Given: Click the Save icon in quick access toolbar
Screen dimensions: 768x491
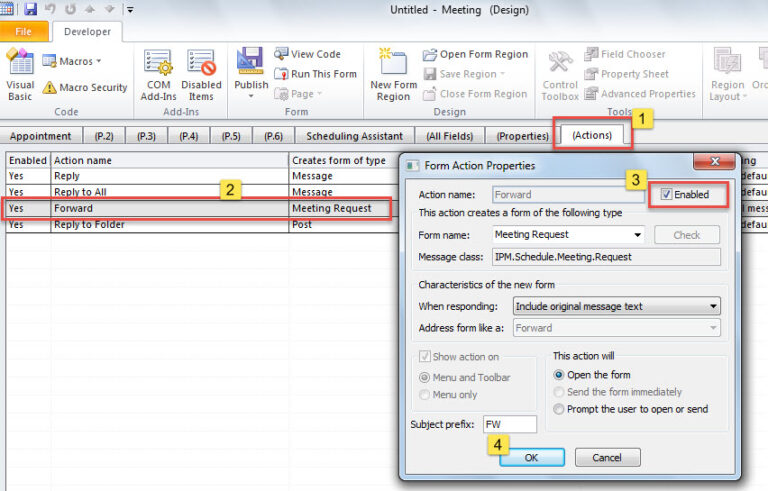Looking at the screenshot, I should click(x=30, y=9).
